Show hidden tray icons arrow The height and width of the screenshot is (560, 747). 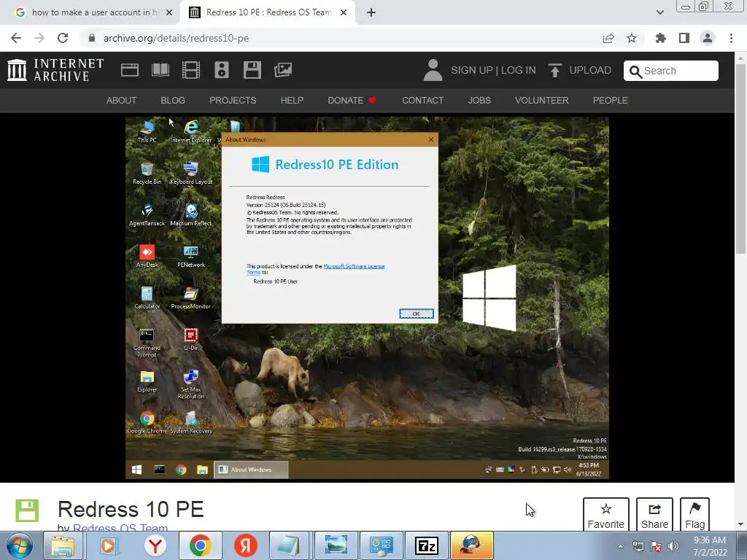(x=620, y=546)
